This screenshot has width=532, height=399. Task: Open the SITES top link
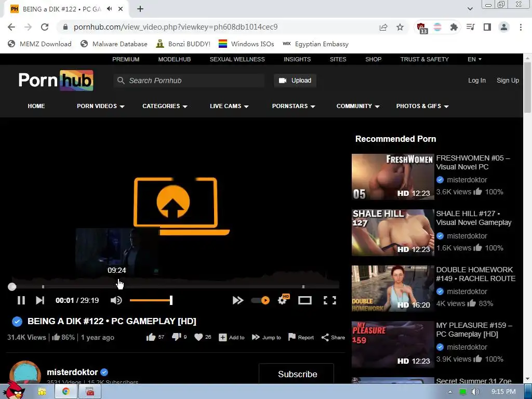coord(338,59)
